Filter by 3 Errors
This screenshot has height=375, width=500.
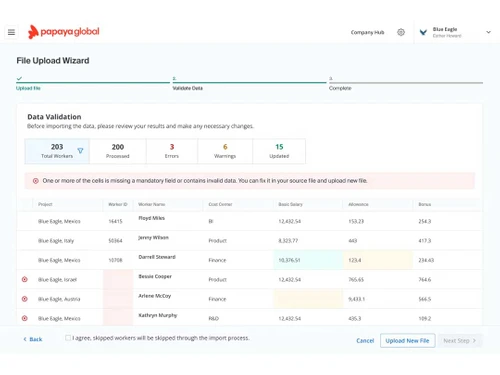[x=172, y=151]
